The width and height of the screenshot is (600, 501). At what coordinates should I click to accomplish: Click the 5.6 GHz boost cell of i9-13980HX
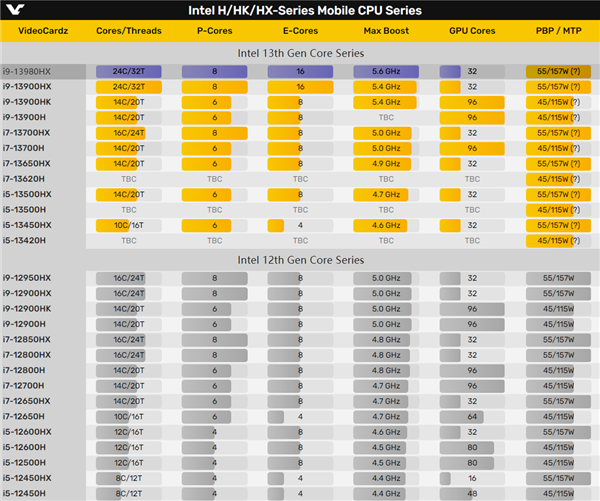[x=386, y=72]
